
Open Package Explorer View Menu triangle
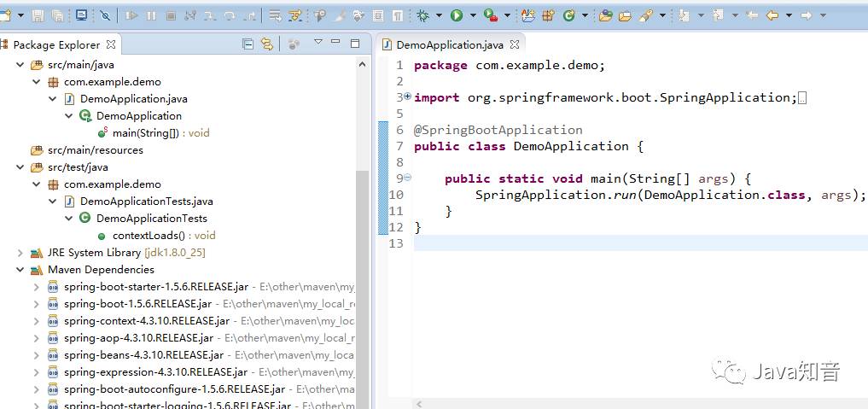317,42
